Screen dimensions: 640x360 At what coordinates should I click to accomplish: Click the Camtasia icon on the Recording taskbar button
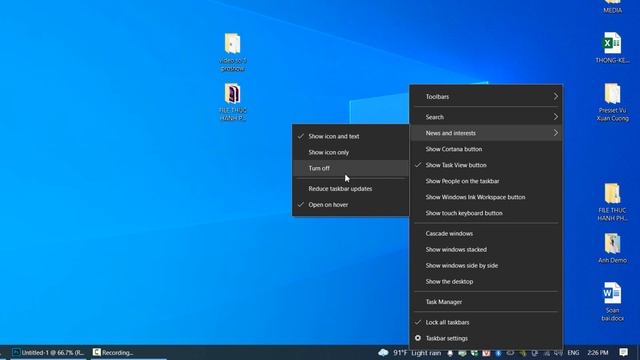96,352
